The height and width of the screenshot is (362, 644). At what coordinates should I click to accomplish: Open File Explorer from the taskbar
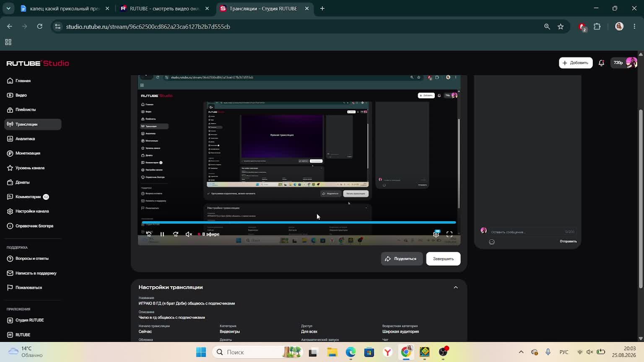[x=332, y=352]
